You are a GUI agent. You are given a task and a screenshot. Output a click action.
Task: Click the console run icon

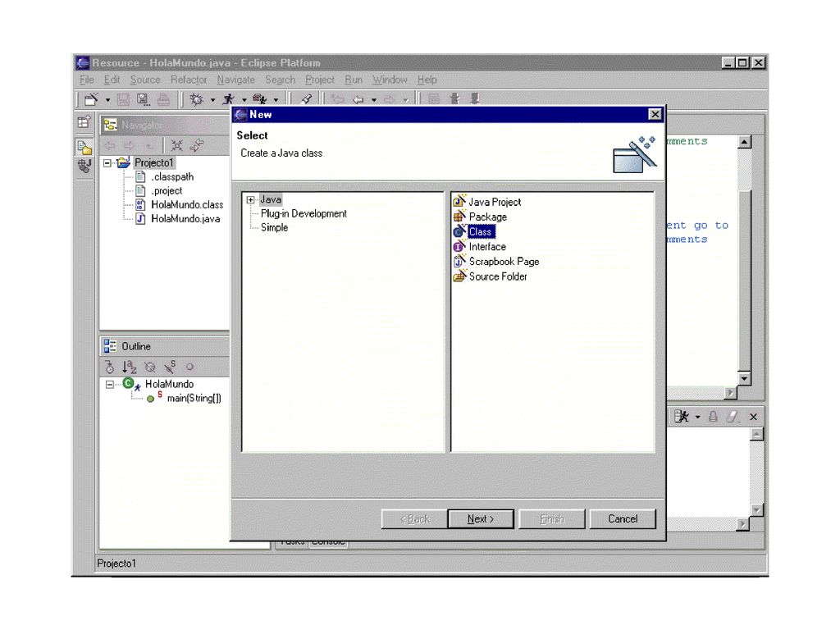point(681,416)
